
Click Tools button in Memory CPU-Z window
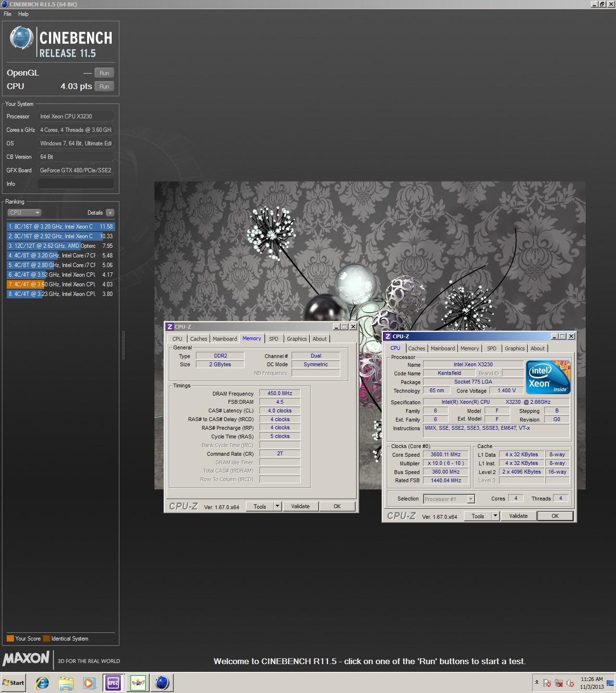click(260, 506)
